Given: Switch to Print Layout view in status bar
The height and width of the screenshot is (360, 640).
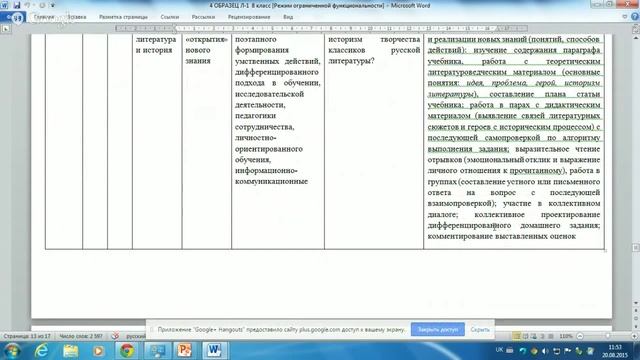Looking at the screenshot, I should (x=516, y=336).
